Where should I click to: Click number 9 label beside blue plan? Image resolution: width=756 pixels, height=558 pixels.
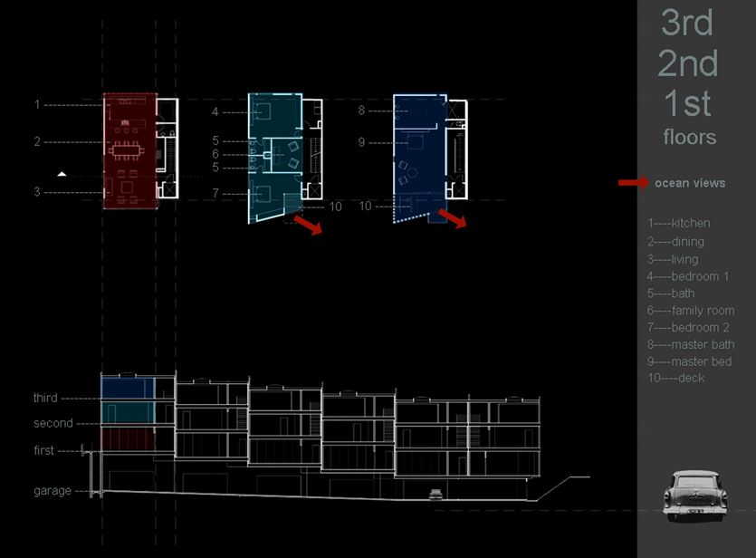361,142
